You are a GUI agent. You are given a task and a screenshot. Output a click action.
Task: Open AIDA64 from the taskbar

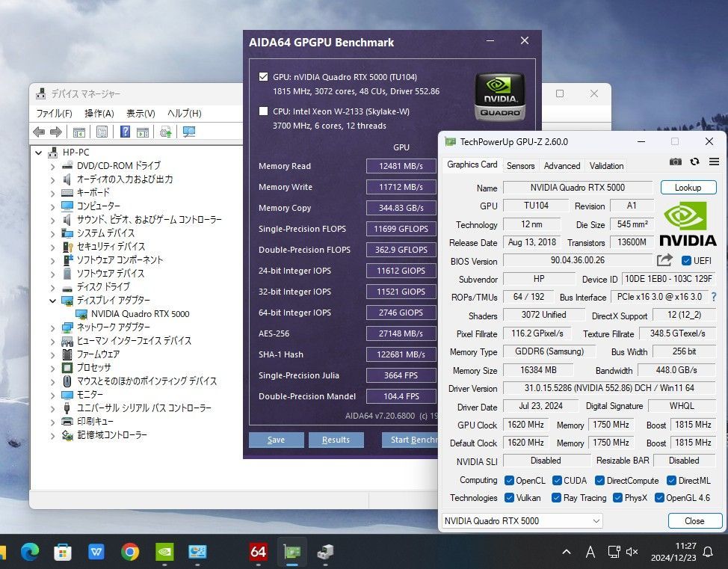(258, 552)
